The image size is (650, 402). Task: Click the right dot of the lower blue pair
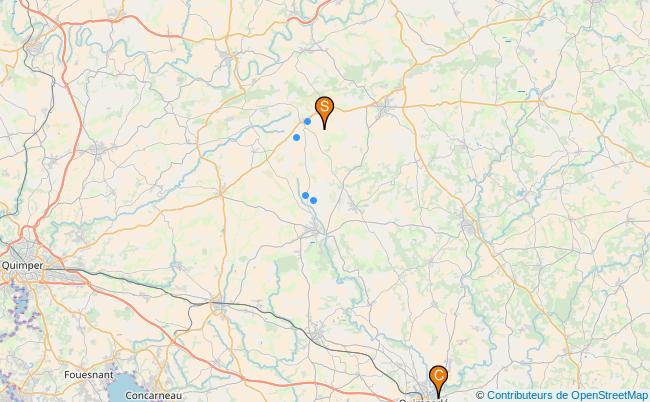pos(313,201)
